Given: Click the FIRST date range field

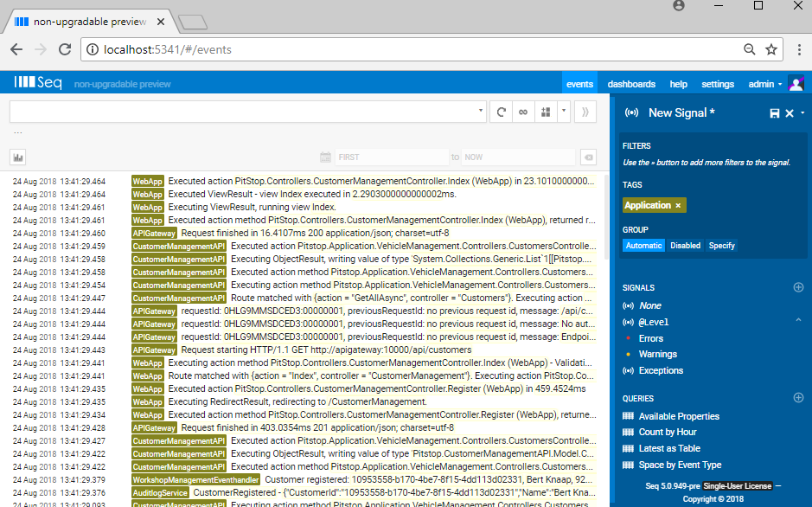Looking at the screenshot, I should (392, 157).
